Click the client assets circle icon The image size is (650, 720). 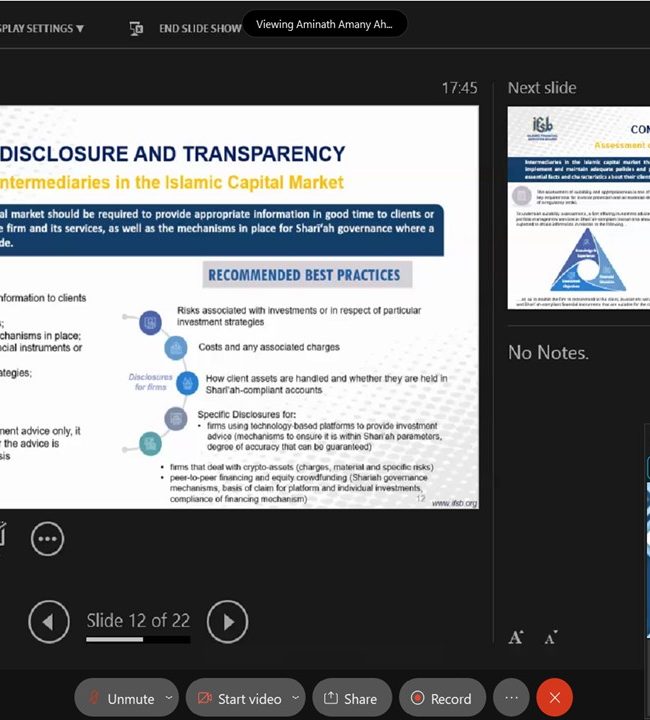tap(187, 383)
